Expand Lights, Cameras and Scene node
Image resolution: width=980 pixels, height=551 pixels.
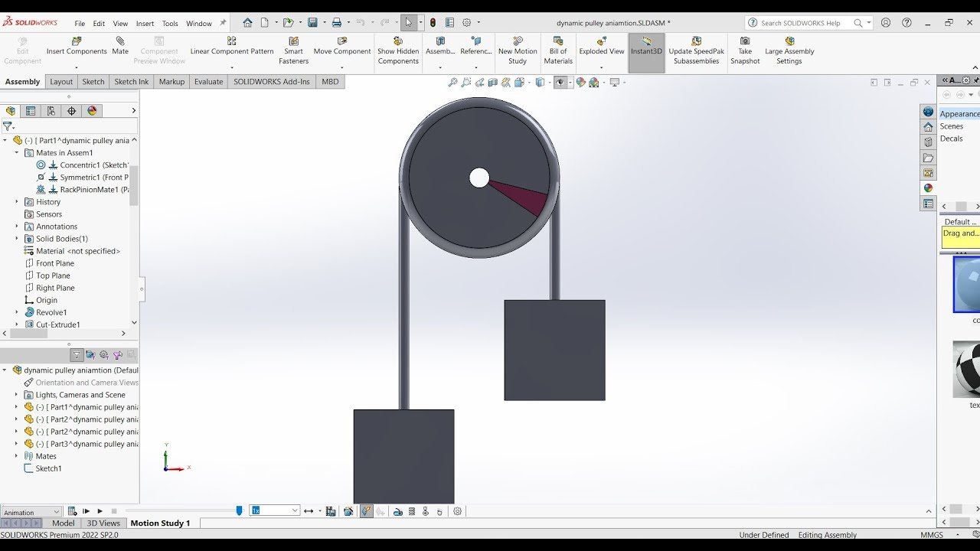click(x=16, y=395)
